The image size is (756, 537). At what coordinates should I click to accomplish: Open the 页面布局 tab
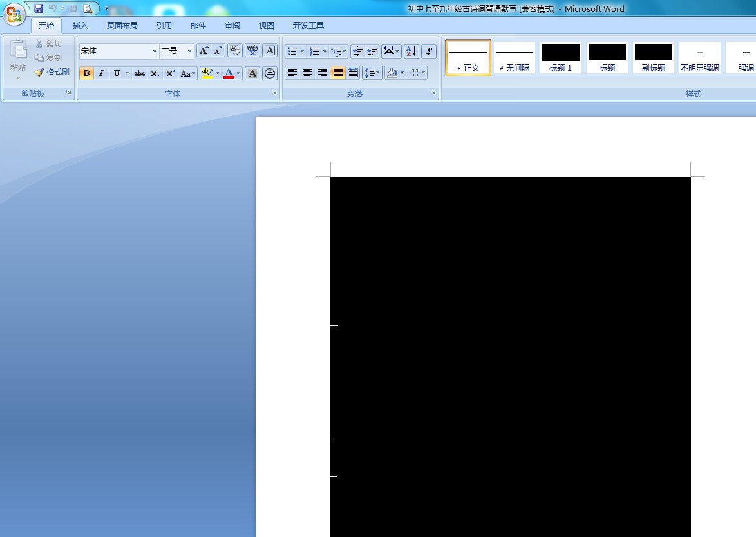(x=122, y=26)
